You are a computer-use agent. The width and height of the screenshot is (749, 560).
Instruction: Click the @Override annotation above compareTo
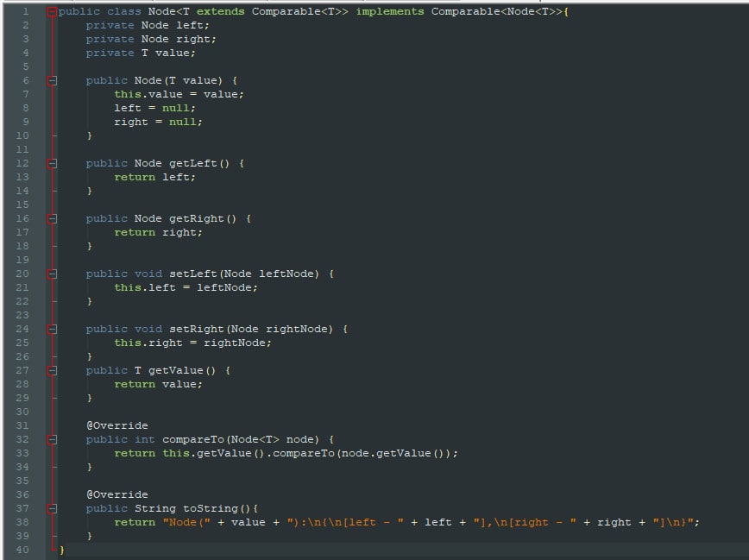click(117, 425)
